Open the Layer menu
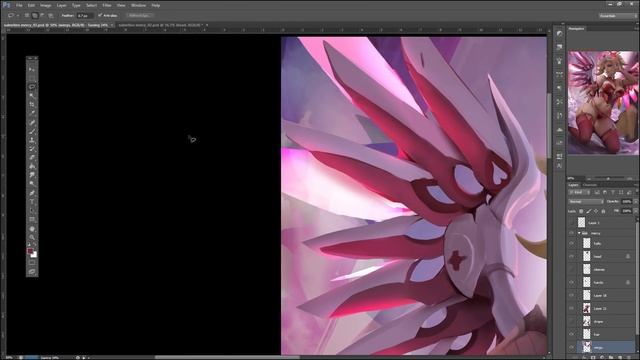The width and height of the screenshot is (640, 360). click(62, 5)
